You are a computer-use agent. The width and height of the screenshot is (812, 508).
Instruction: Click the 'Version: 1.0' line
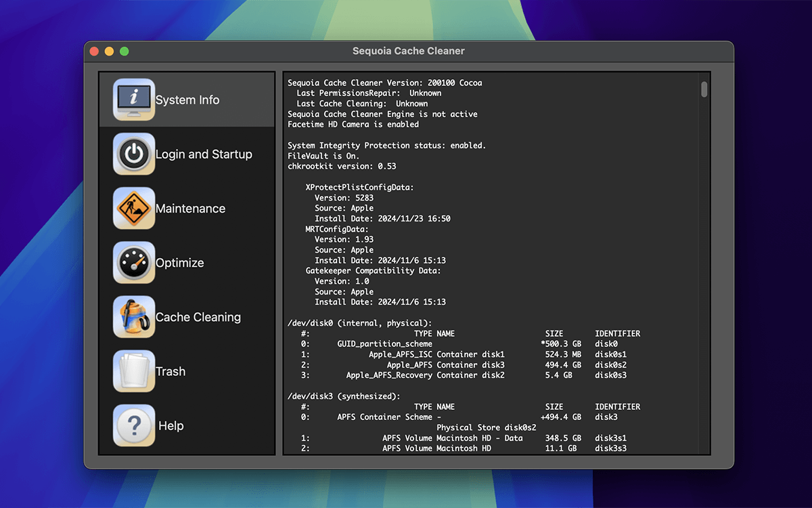pos(342,281)
